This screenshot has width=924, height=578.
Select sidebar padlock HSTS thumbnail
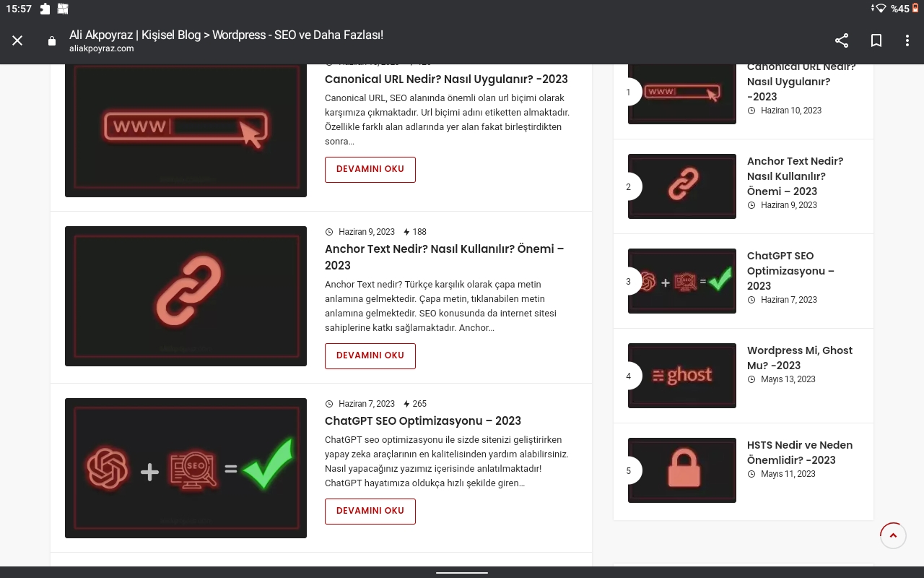pos(682,470)
